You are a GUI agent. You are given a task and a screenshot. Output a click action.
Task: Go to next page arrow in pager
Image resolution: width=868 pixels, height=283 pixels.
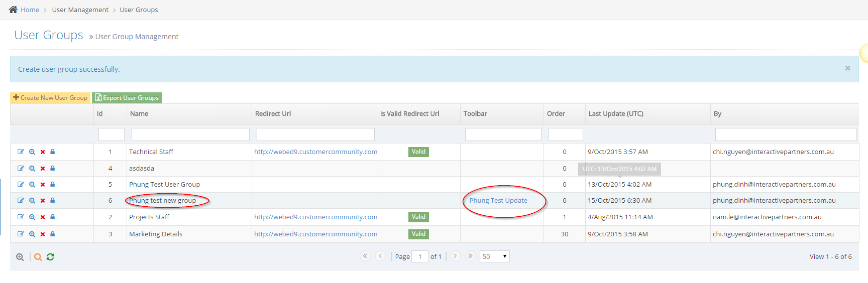coord(455,256)
